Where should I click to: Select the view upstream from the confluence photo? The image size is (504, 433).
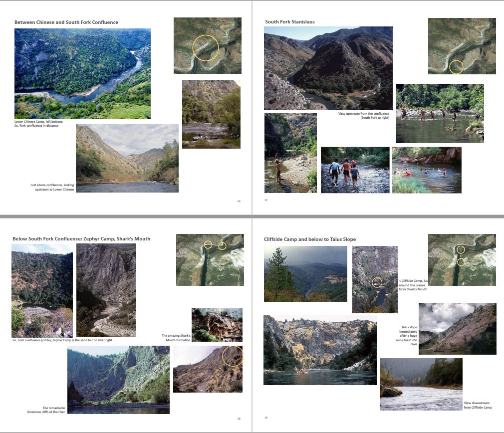(x=328, y=68)
